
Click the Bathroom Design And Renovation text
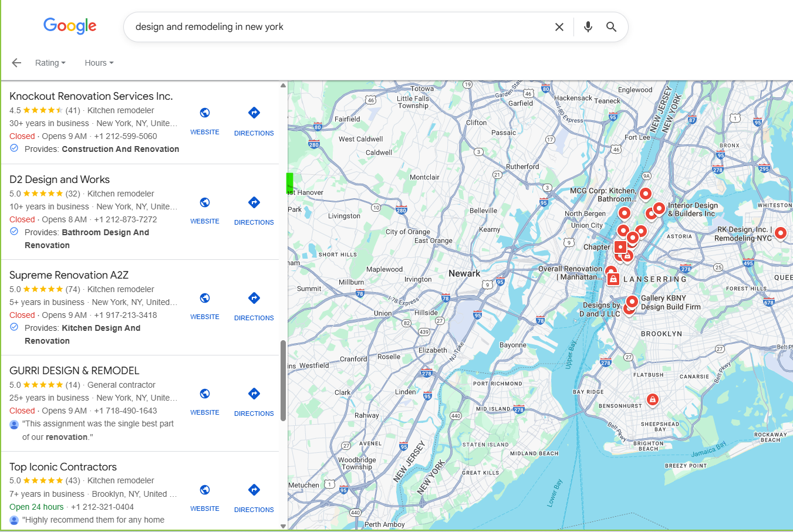point(87,239)
